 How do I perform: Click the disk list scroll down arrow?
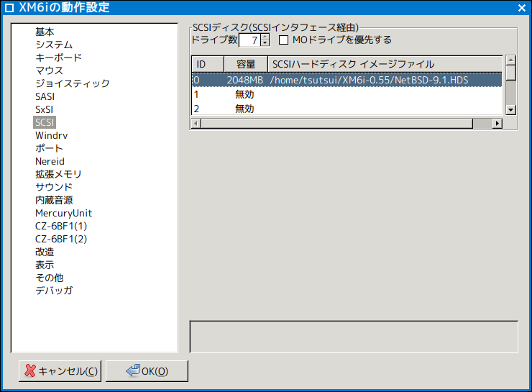click(510, 109)
